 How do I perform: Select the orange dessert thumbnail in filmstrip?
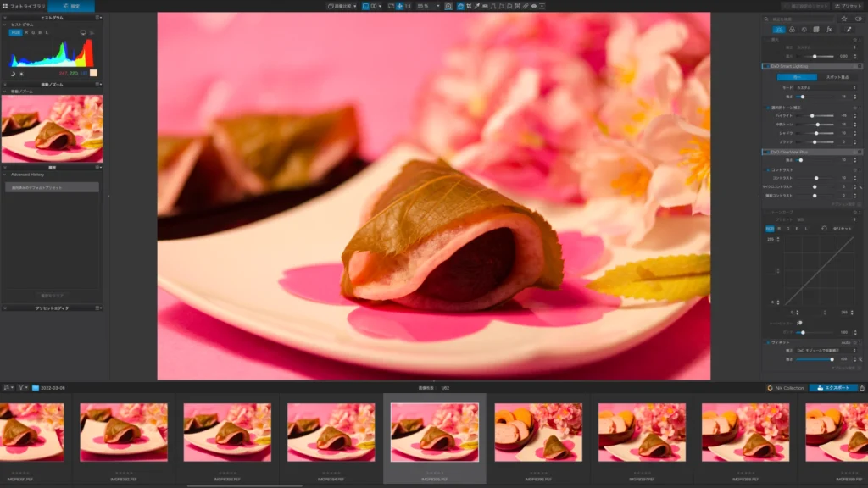(x=538, y=432)
